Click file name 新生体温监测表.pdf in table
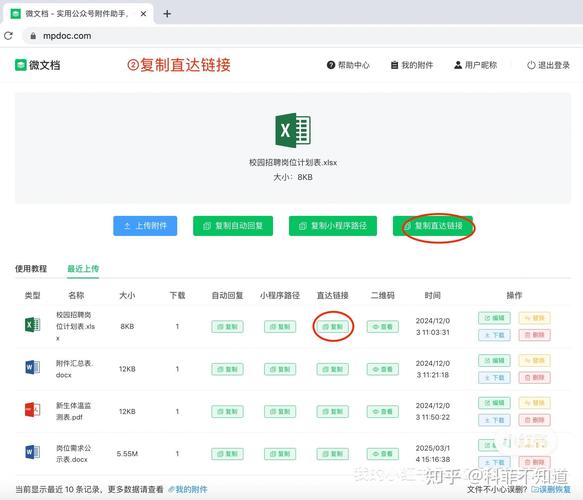The width and height of the screenshot is (583, 500). [x=74, y=411]
